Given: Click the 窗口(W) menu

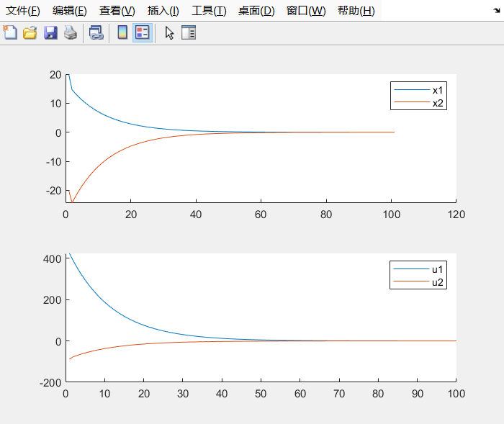Looking at the screenshot, I should pos(305,11).
